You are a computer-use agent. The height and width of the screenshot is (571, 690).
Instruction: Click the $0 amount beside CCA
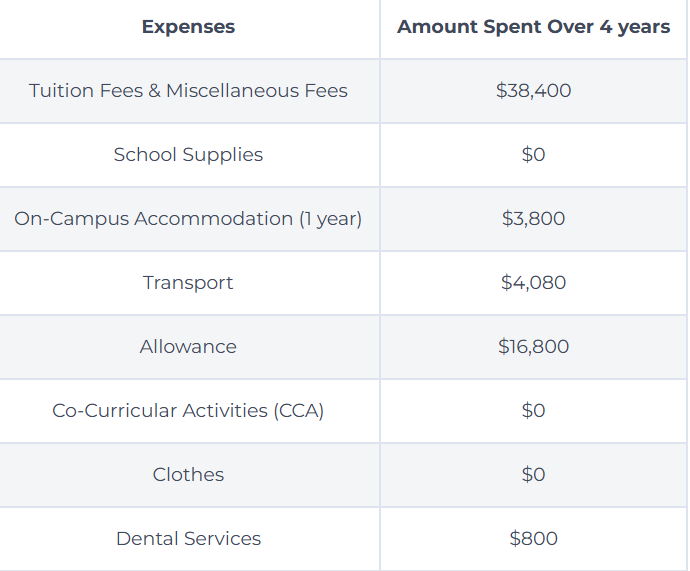click(x=533, y=411)
